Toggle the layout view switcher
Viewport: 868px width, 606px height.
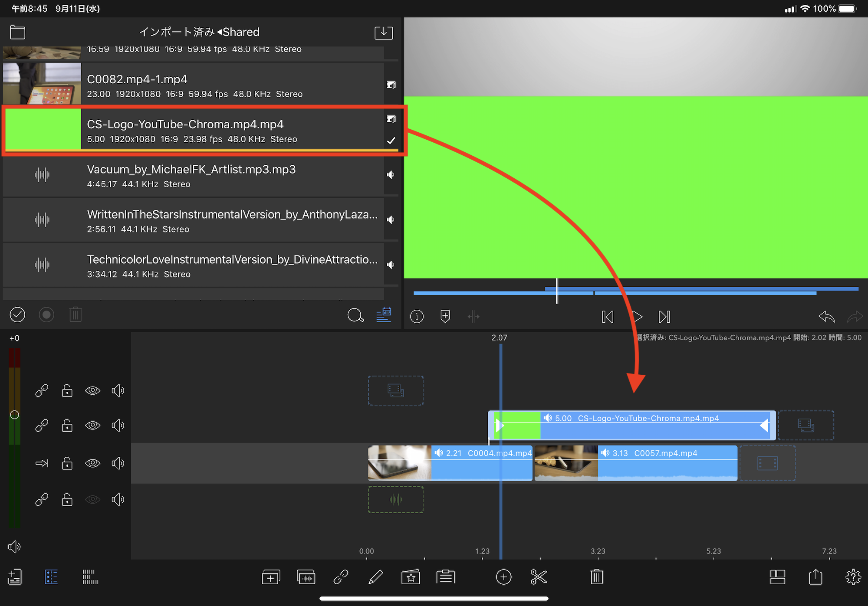(x=777, y=577)
